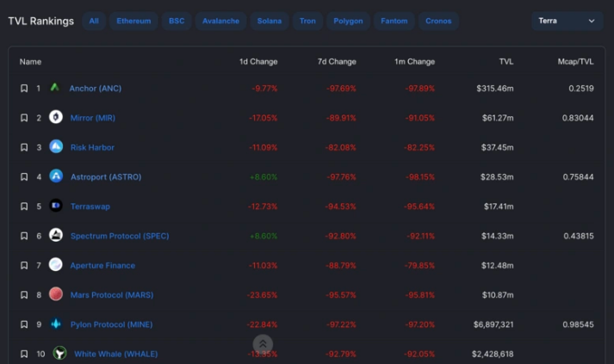Sort by the Name column header
This screenshot has height=364, width=614.
pyautogui.click(x=30, y=62)
